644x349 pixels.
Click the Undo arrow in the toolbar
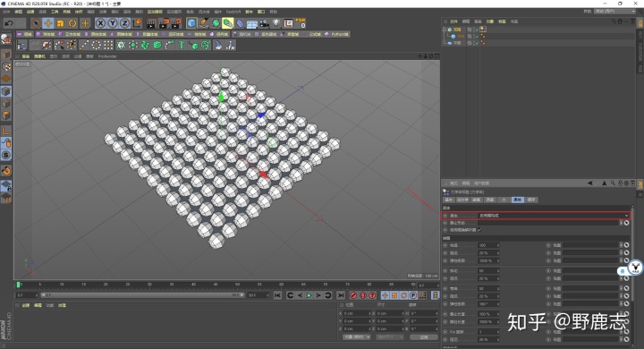coord(8,23)
